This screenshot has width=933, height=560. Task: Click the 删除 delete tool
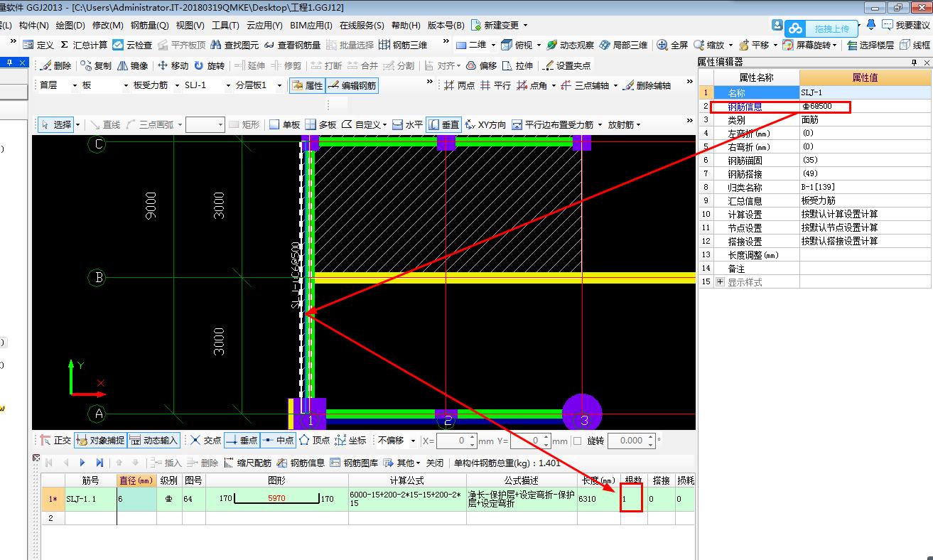[x=55, y=65]
